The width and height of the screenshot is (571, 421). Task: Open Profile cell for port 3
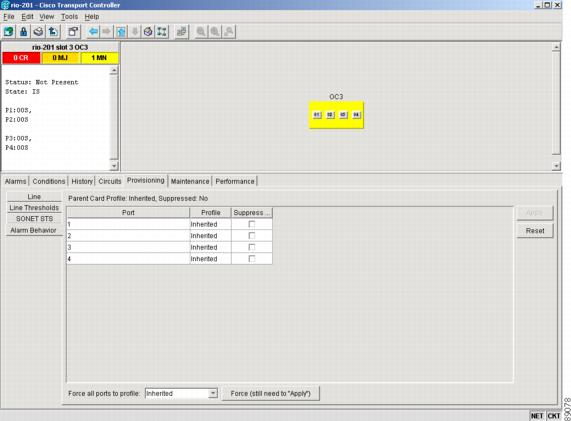pos(210,247)
